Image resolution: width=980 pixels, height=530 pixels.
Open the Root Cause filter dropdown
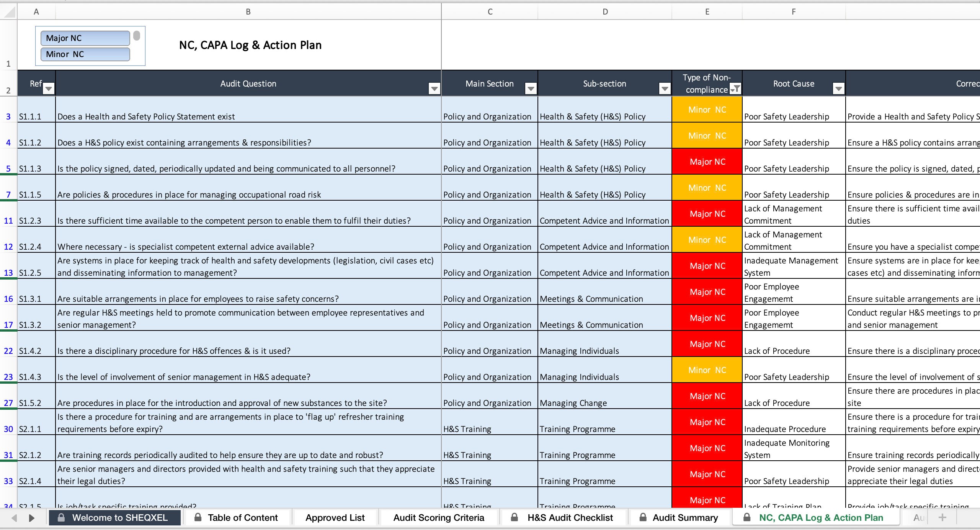point(839,88)
